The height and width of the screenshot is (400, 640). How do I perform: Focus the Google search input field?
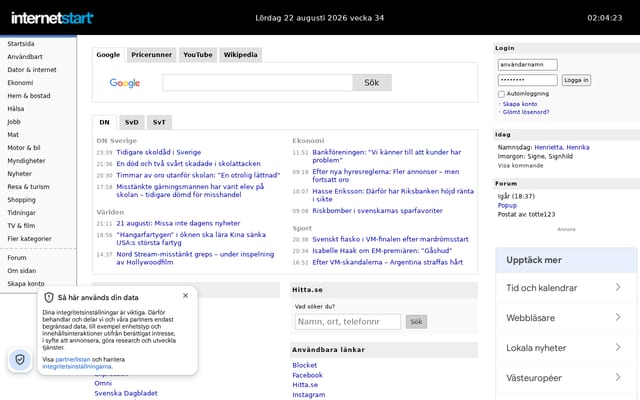258,82
